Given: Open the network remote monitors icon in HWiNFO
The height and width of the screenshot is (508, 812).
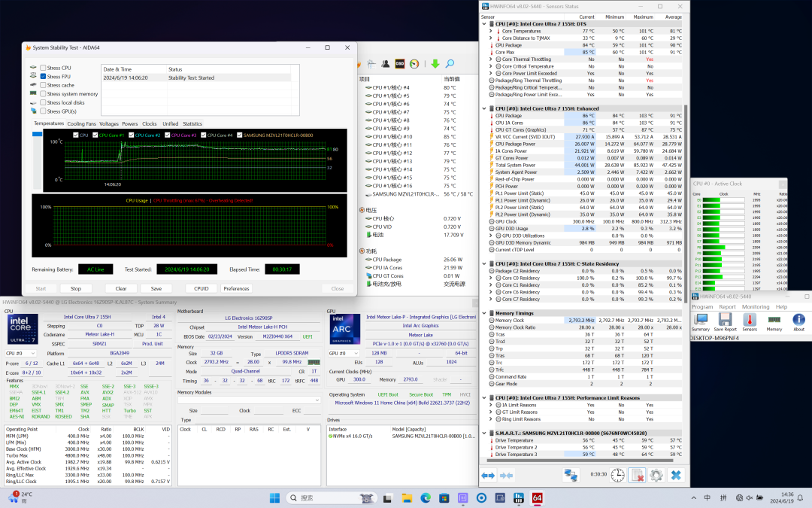Looking at the screenshot, I should 571,476.
